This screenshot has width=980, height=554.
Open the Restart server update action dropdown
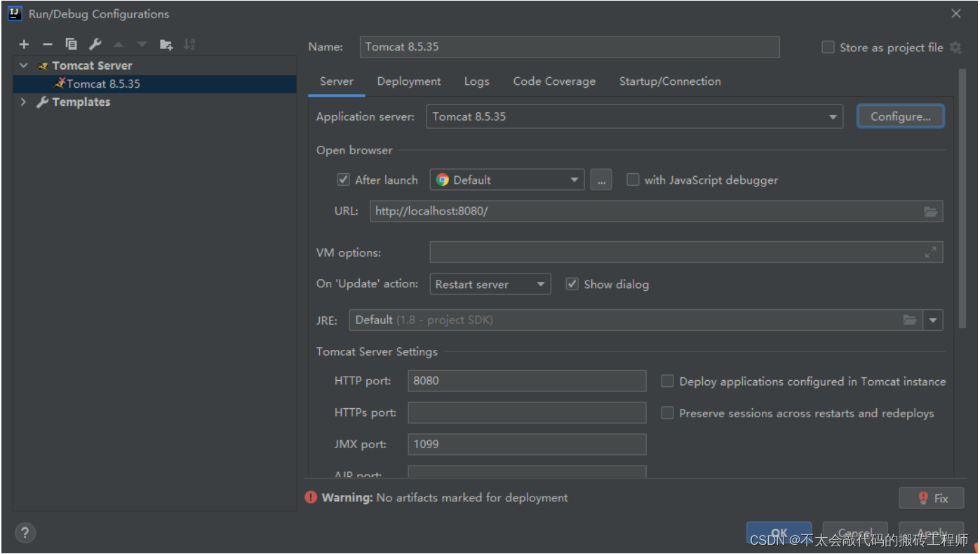coord(490,284)
